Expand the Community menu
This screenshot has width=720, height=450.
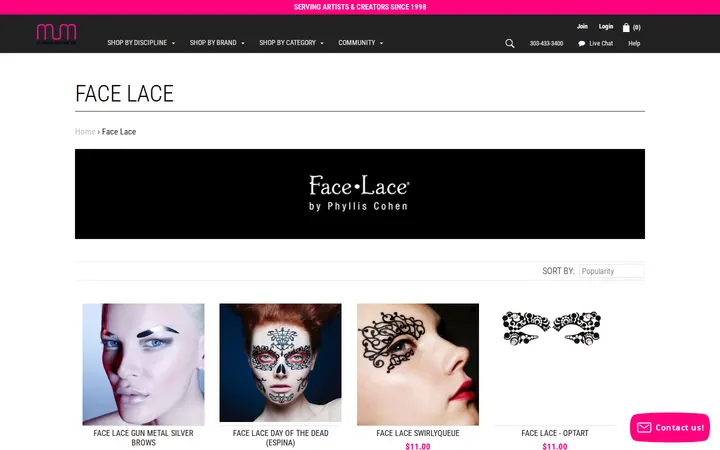coord(360,43)
